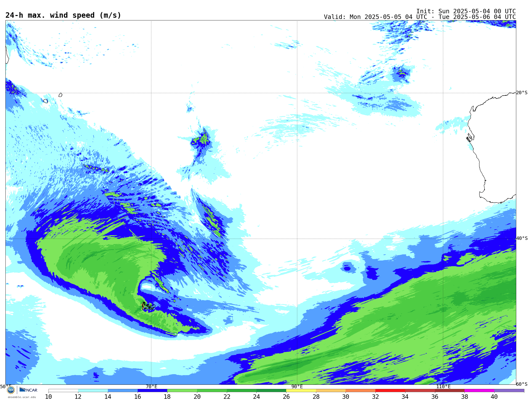Image resolution: width=532 pixels, height=400 pixels.
Task: Click the colorbar tick label 18
Action: click(167, 397)
